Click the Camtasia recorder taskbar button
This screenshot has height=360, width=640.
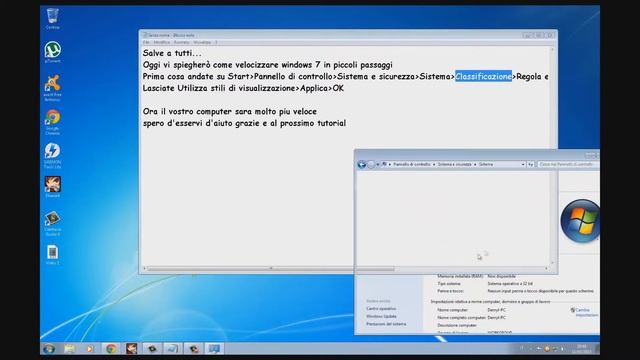pyautogui.click(x=193, y=349)
